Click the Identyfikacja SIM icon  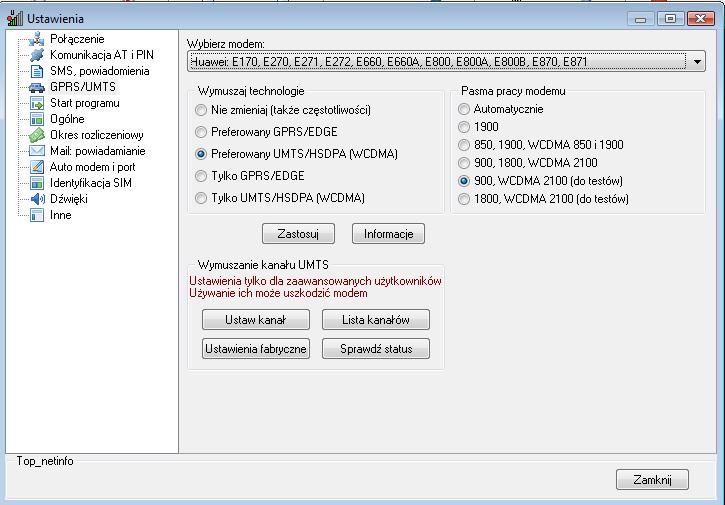[x=37, y=183]
